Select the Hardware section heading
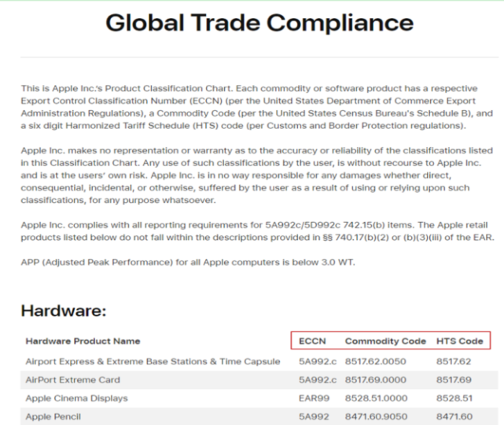This screenshot has height=425, width=504. 64,311
